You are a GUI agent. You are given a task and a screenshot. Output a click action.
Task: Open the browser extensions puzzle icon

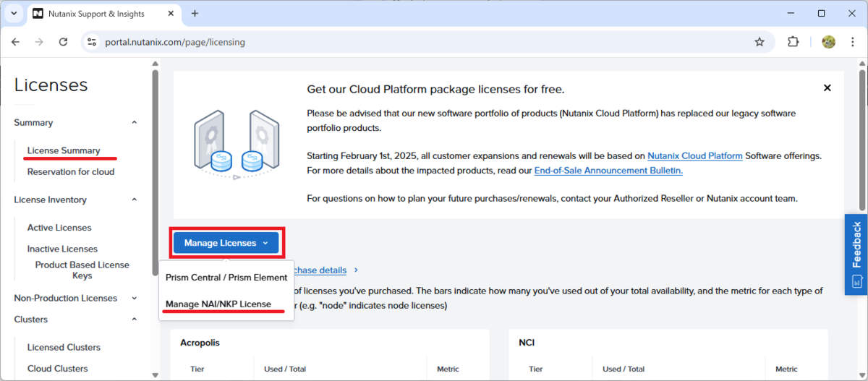pyautogui.click(x=793, y=42)
